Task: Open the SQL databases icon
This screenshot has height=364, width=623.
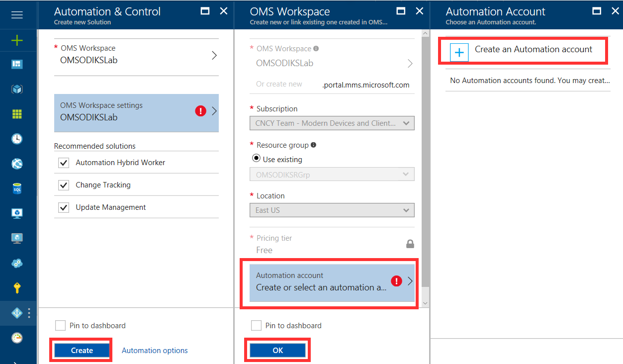Action: point(17,188)
